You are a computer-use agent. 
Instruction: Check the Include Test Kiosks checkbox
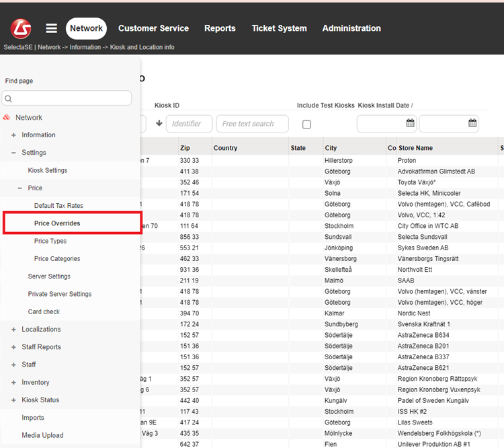pyautogui.click(x=306, y=124)
